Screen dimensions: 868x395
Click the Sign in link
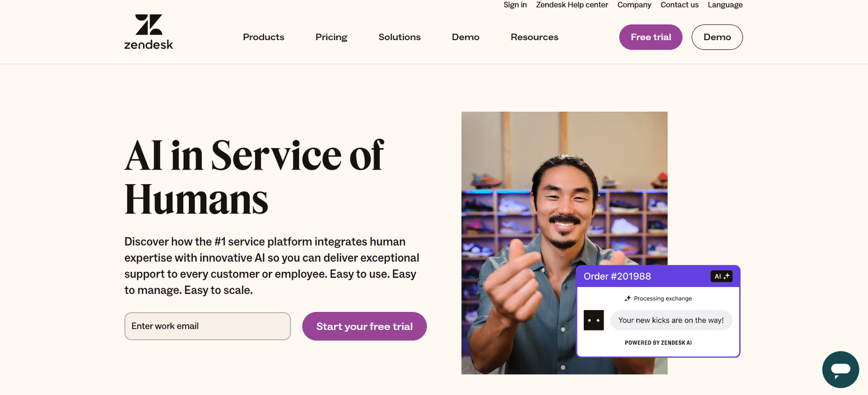click(x=515, y=5)
